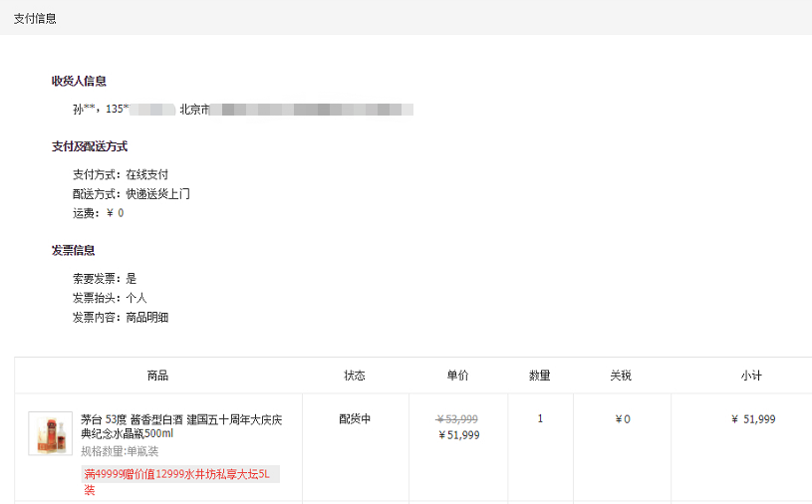The height and width of the screenshot is (504, 812).
Task: Click the 单价 column header
Action: click(457, 376)
